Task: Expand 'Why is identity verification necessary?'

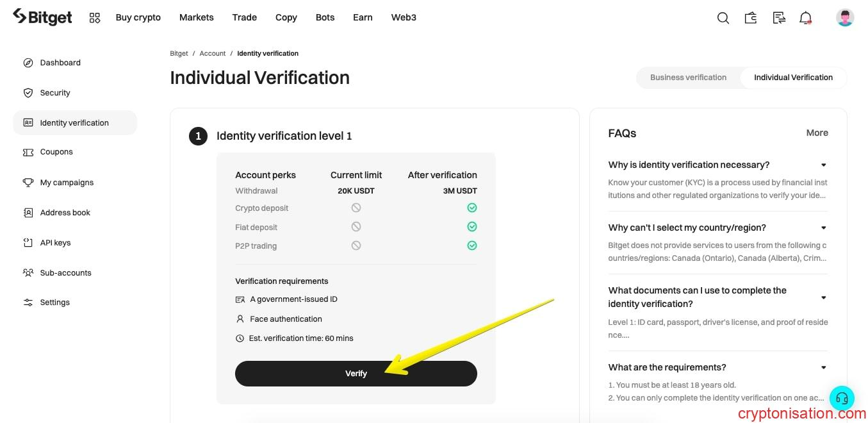Action: click(824, 165)
